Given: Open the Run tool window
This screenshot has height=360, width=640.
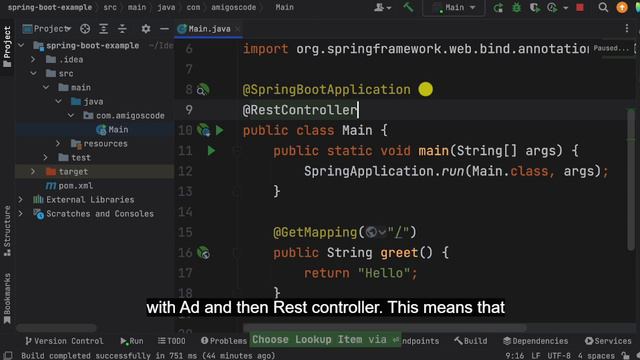Looking at the screenshot, I should click(x=132, y=341).
